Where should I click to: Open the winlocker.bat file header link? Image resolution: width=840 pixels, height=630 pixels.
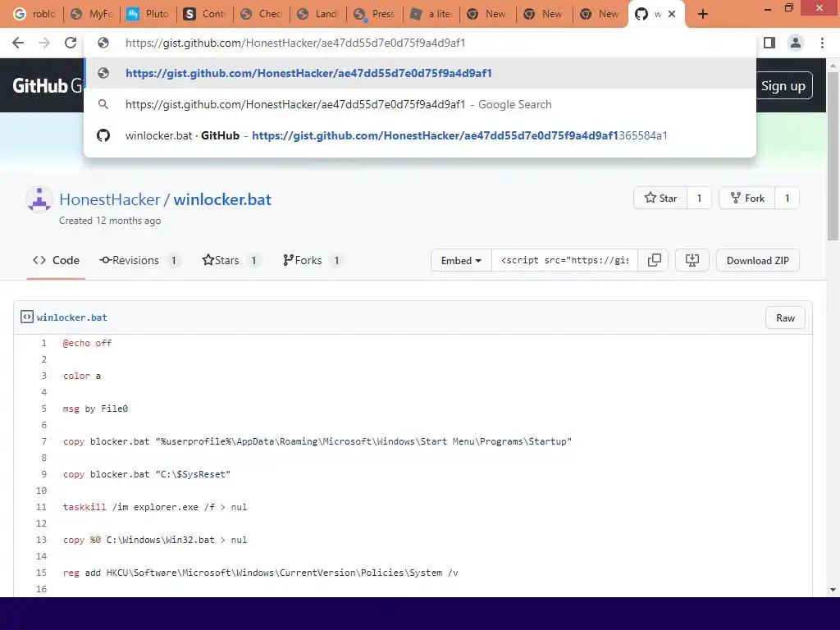pos(72,317)
